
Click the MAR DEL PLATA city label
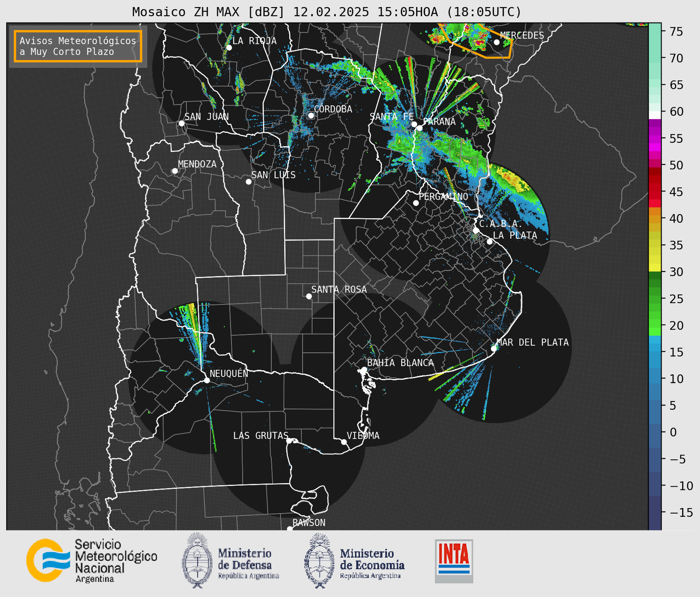pos(532,343)
